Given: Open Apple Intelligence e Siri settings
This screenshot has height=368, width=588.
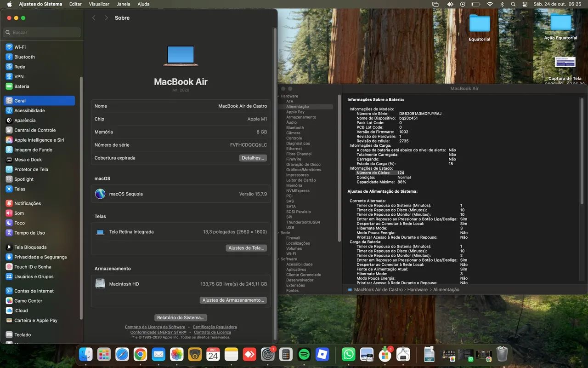Looking at the screenshot, I should coord(39,140).
